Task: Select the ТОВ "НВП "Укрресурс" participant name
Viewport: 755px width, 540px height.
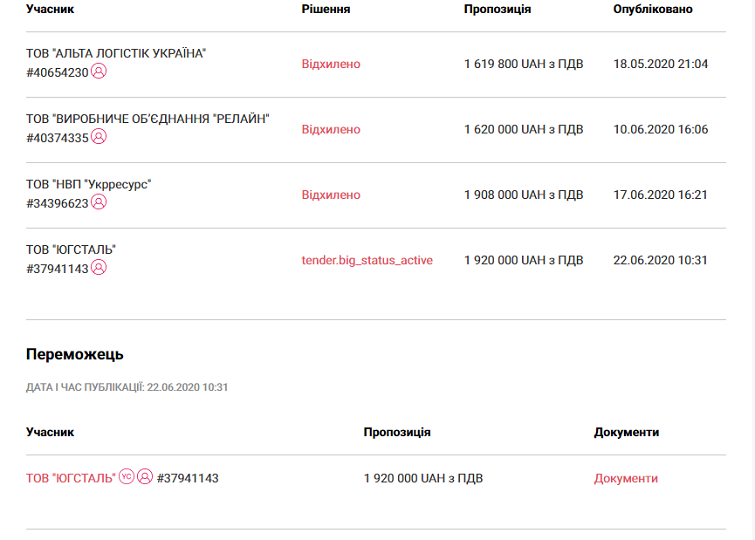Action: (x=89, y=184)
